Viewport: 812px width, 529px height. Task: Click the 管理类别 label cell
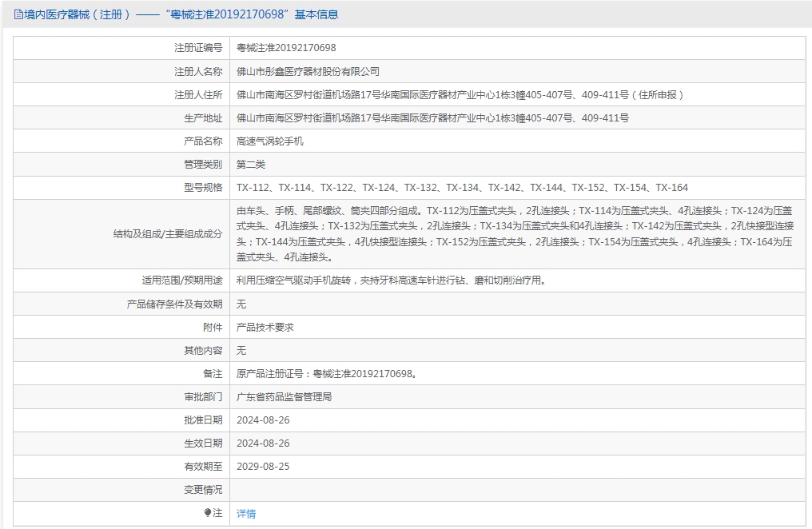[x=121, y=164]
